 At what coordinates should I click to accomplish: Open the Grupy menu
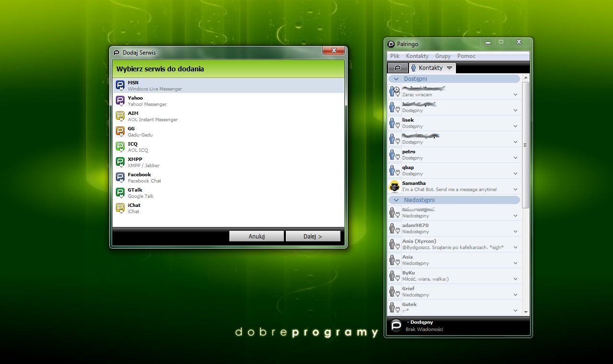point(443,56)
